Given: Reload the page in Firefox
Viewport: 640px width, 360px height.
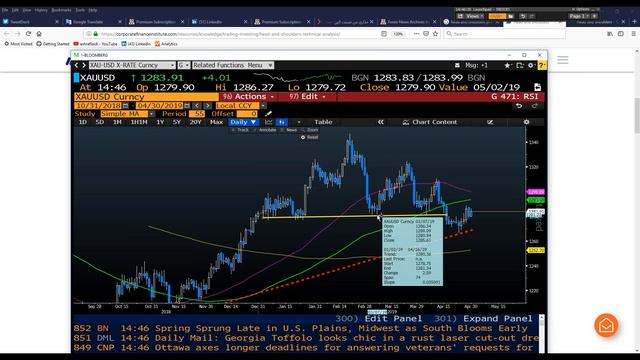Looking at the screenshot, I should (x=28, y=33).
